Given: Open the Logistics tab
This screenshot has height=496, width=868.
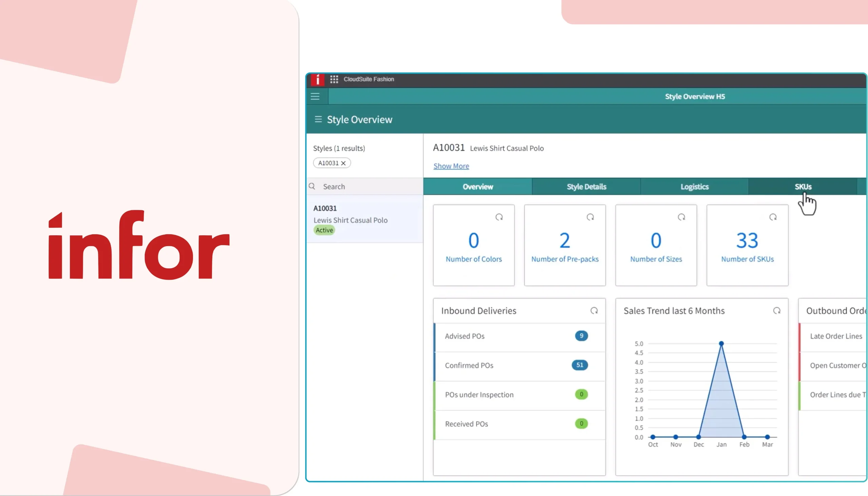Looking at the screenshot, I should 694,186.
